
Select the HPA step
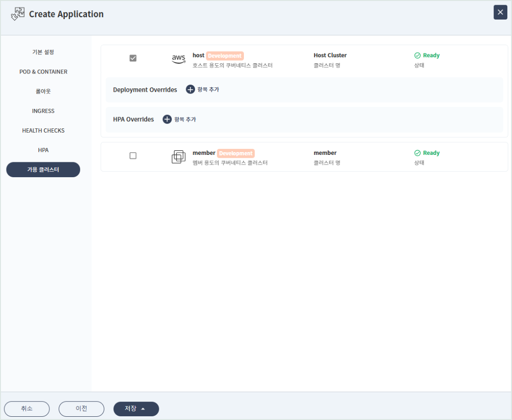pyautogui.click(x=43, y=150)
